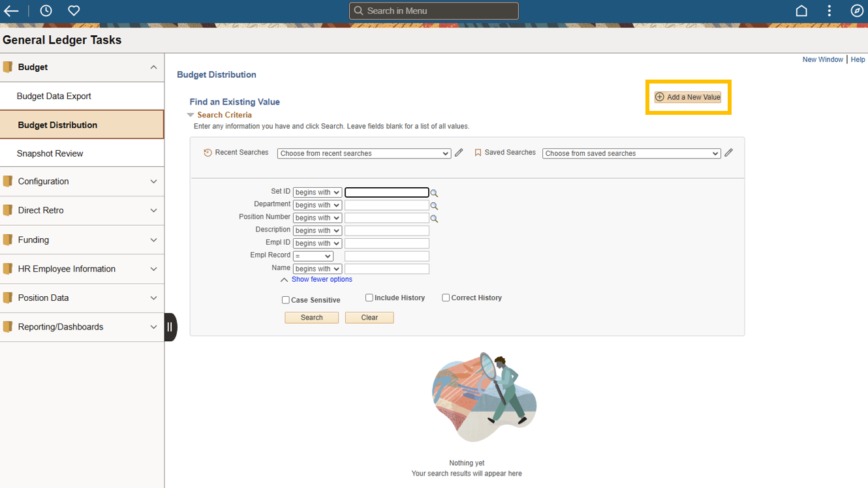Open the three-dot actions menu
Image resolution: width=868 pixels, height=488 pixels.
click(829, 11)
